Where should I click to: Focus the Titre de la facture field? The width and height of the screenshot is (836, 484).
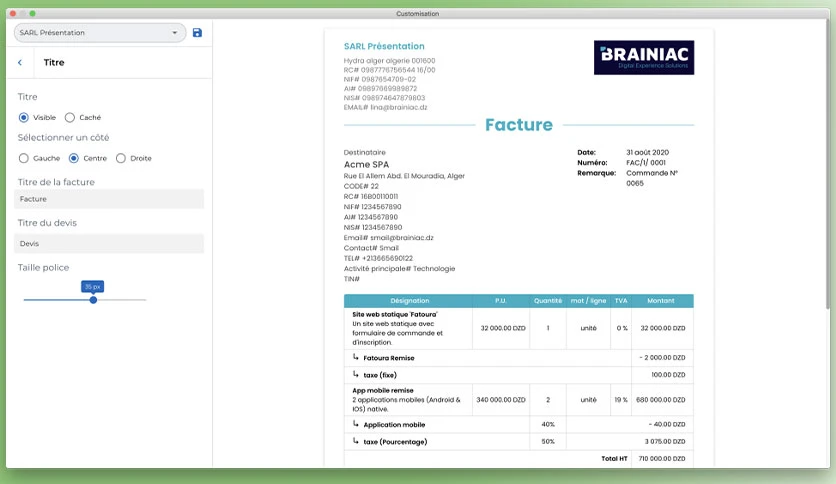coord(109,199)
